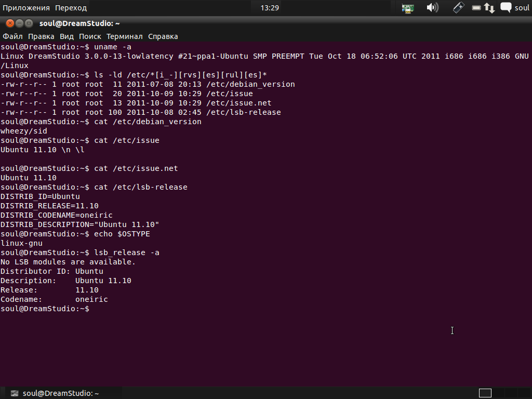532x399 pixels.
Task: Open the Вид menu
Action: [66, 36]
